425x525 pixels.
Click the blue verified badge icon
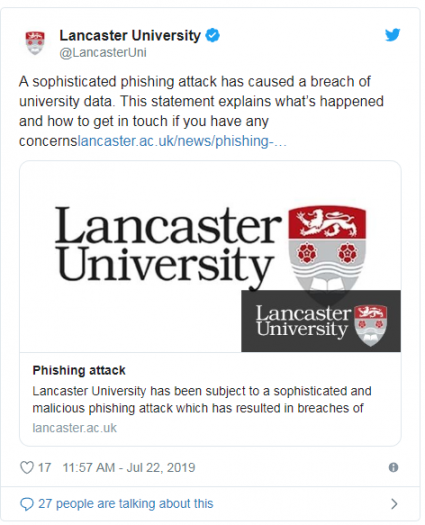tap(212, 35)
